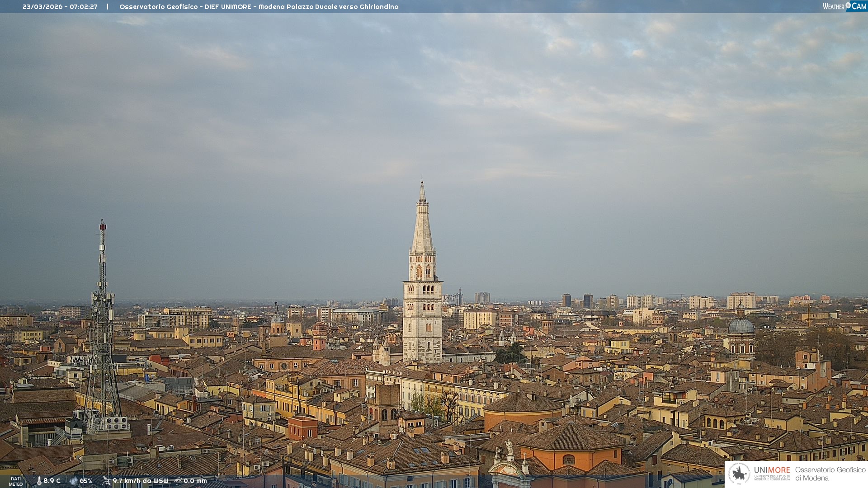Click Osservatorio Geofisico di Modena caption
Screen dimensions: 868x488
pos(830,474)
